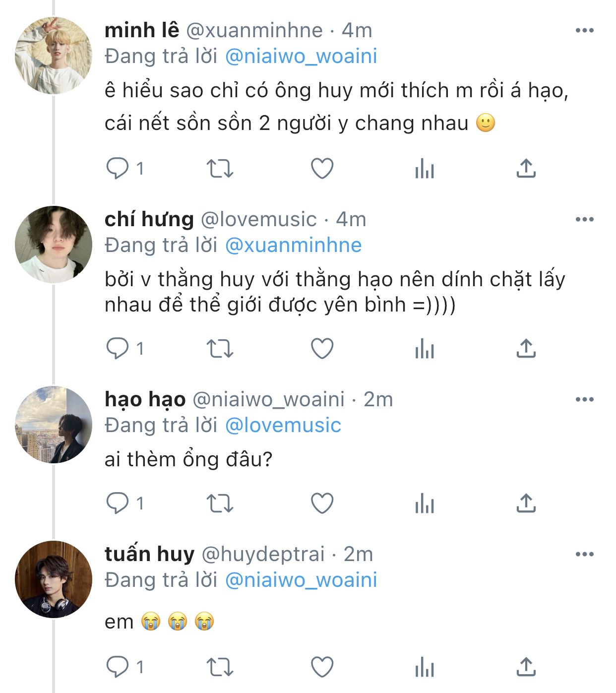This screenshot has width=616, height=693.
Task: View analytics on tuấn huy's tweet
Action: (425, 667)
